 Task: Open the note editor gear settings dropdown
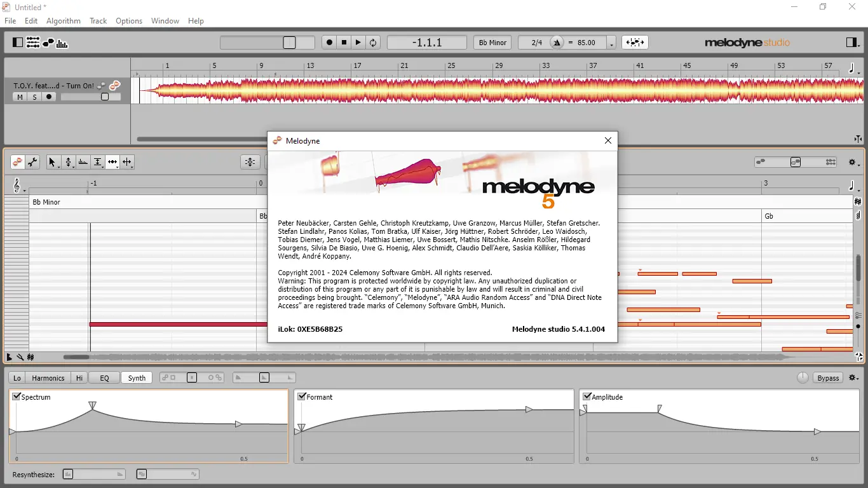(854, 163)
